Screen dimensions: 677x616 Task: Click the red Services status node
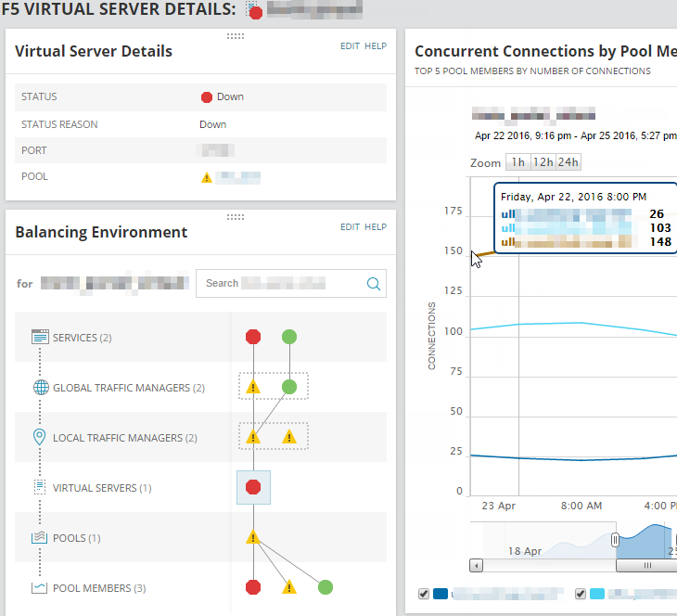click(253, 337)
